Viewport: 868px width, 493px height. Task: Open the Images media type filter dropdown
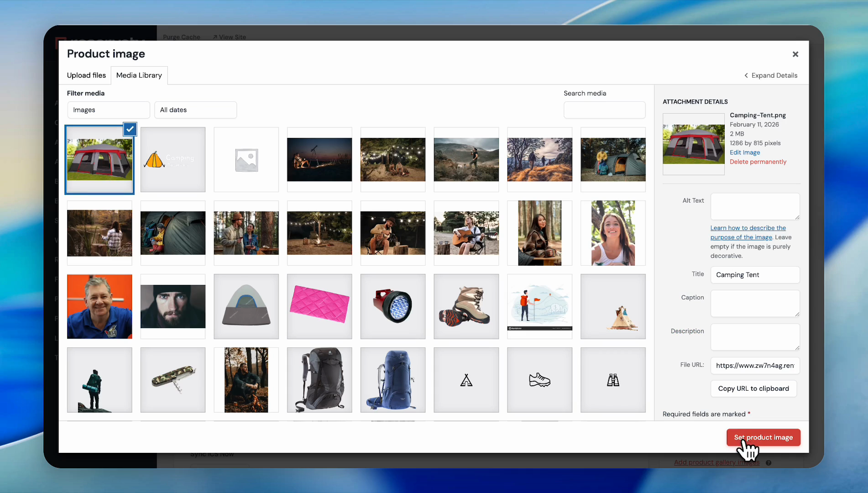(109, 110)
